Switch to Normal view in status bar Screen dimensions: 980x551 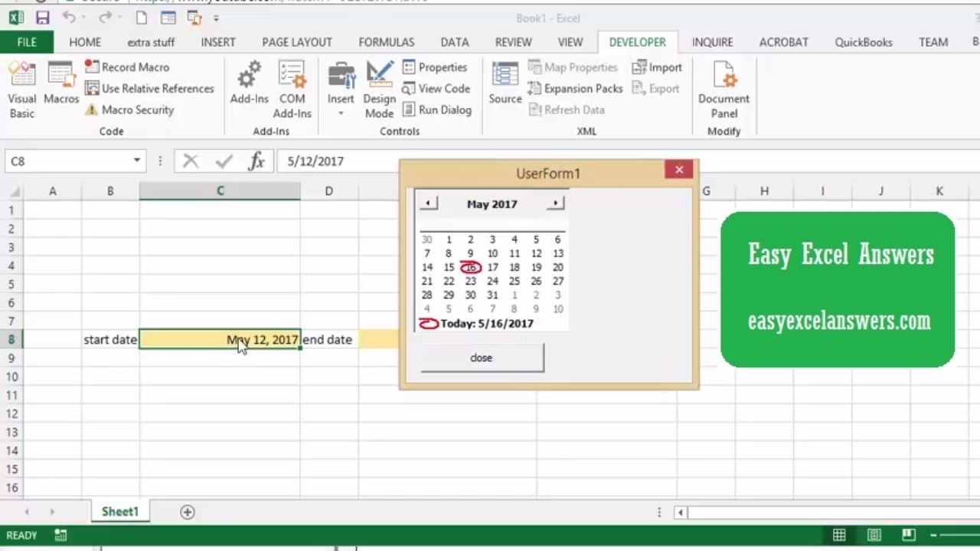pyautogui.click(x=839, y=535)
